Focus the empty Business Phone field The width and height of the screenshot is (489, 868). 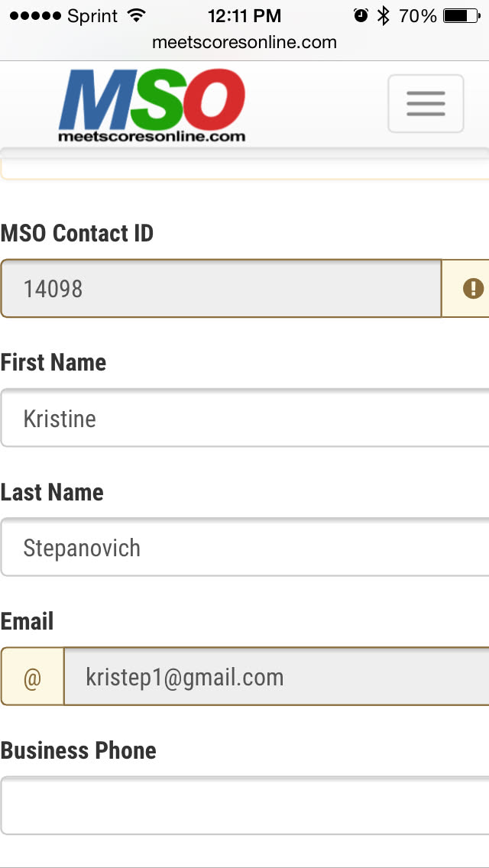(x=244, y=806)
